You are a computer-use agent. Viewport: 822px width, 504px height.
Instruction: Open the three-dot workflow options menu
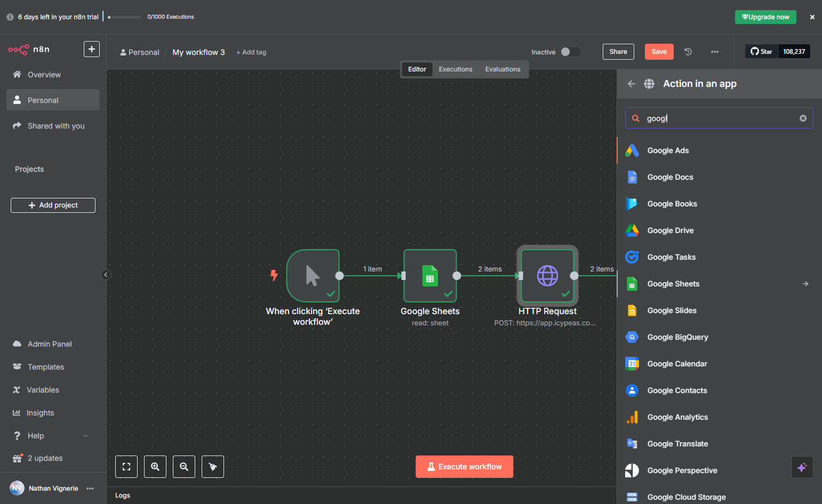click(x=715, y=52)
